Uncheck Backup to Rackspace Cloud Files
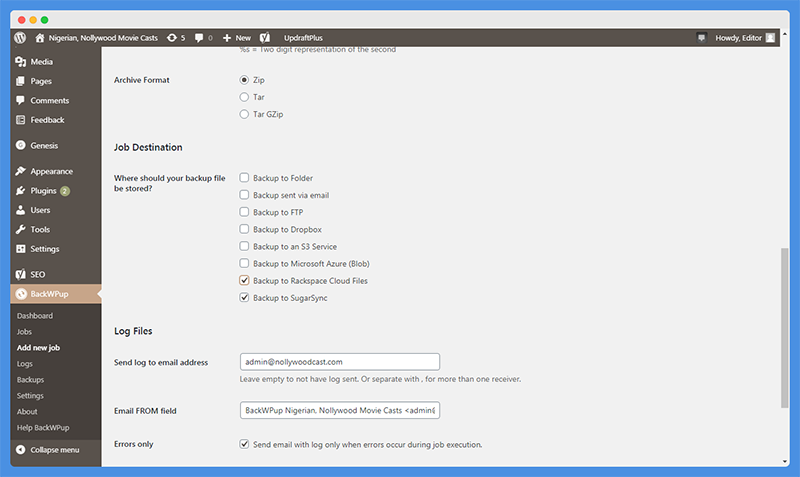The width and height of the screenshot is (800, 477). [244, 281]
